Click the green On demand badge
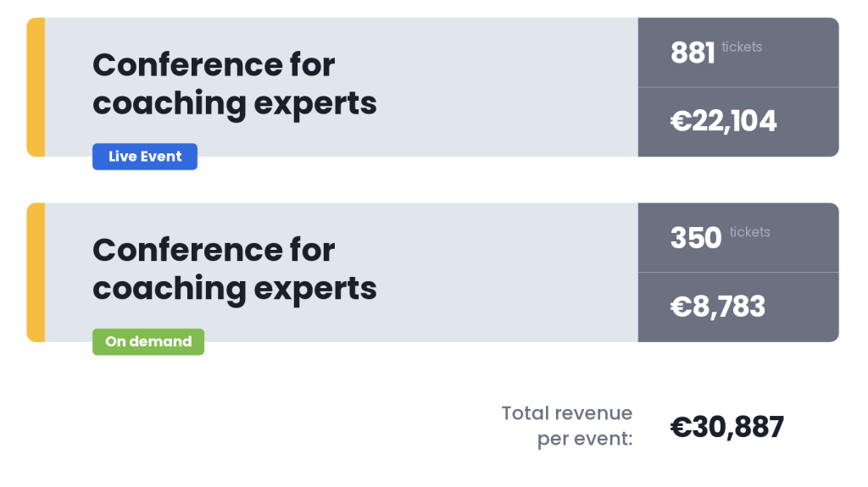The width and height of the screenshot is (868, 487). [148, 341]
